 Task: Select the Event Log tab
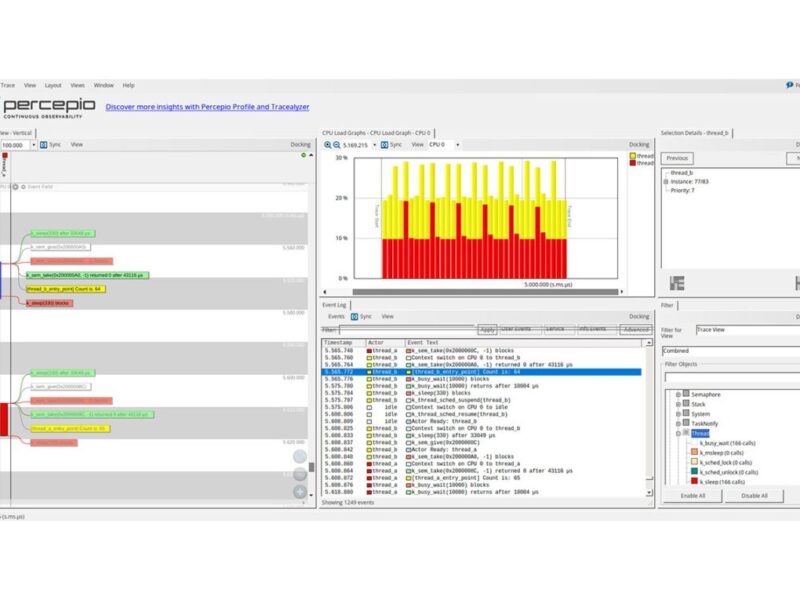click(334, 304)
